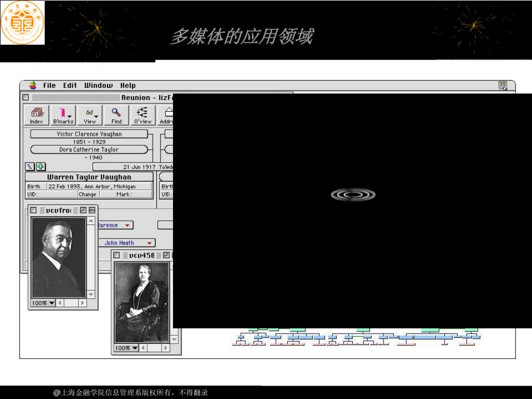Open the O'view overview tree button

143,115
